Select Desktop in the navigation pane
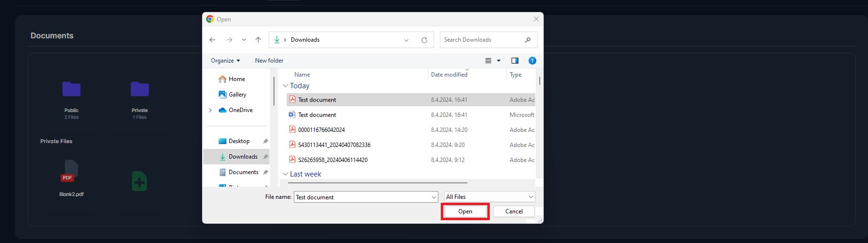Viewport: 868px width, 243px height. click(239, 141)
